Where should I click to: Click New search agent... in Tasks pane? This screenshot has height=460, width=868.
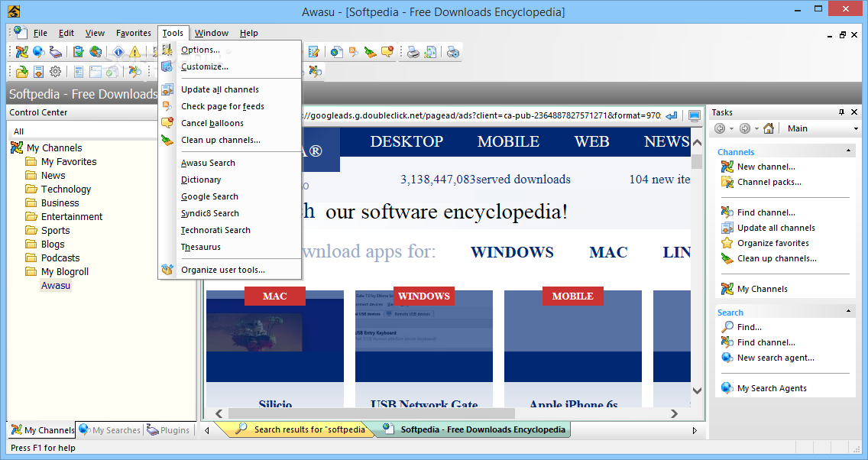point(776,358)
